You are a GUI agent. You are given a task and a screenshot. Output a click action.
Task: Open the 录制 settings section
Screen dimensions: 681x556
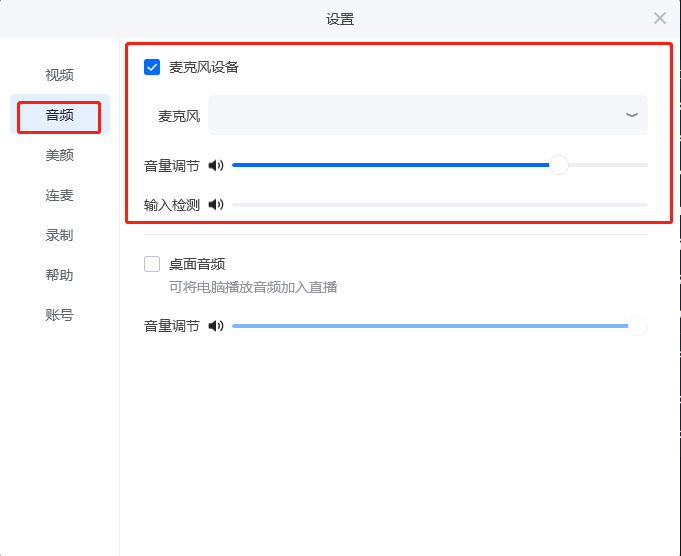[x=60, y=235]
